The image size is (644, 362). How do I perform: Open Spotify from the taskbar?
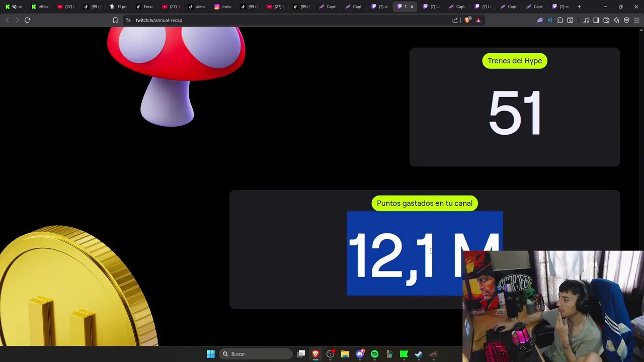point(374,354)
